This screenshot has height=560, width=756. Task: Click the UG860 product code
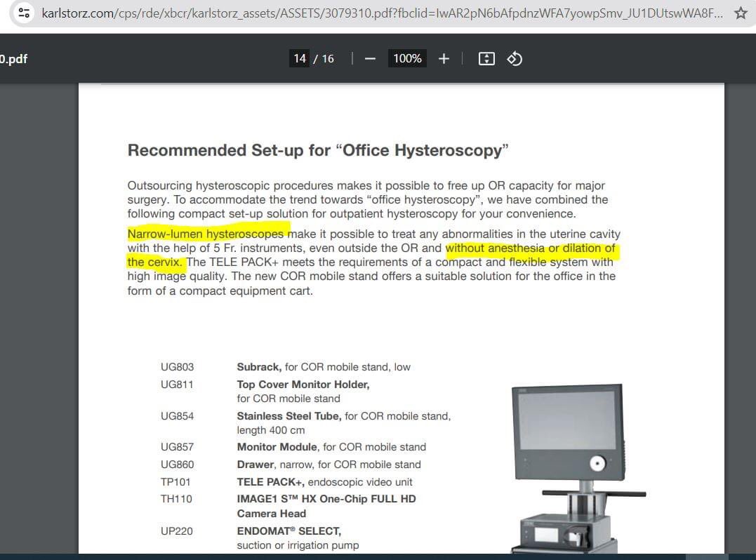[177, 465]
